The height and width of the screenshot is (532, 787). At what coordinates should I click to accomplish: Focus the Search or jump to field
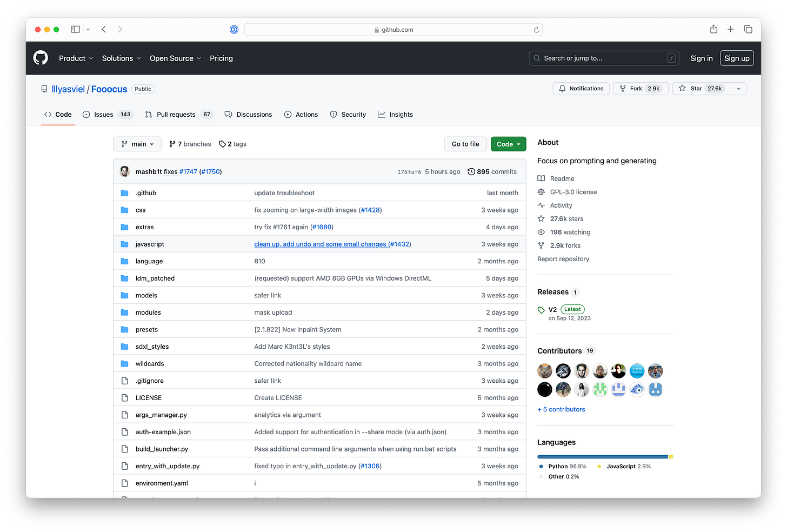click(x=604, y=58)
